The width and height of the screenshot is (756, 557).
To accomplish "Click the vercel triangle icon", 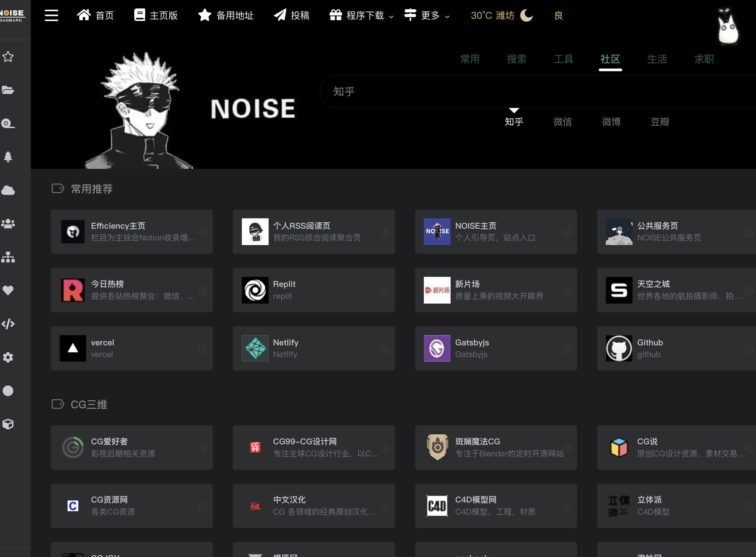I will (x=73, y=348).
